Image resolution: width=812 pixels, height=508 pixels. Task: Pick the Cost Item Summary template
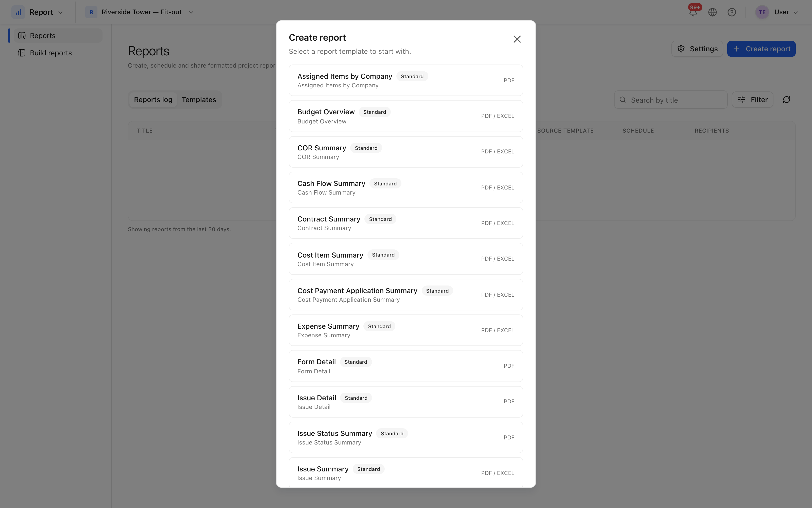(x=406, y=259)
